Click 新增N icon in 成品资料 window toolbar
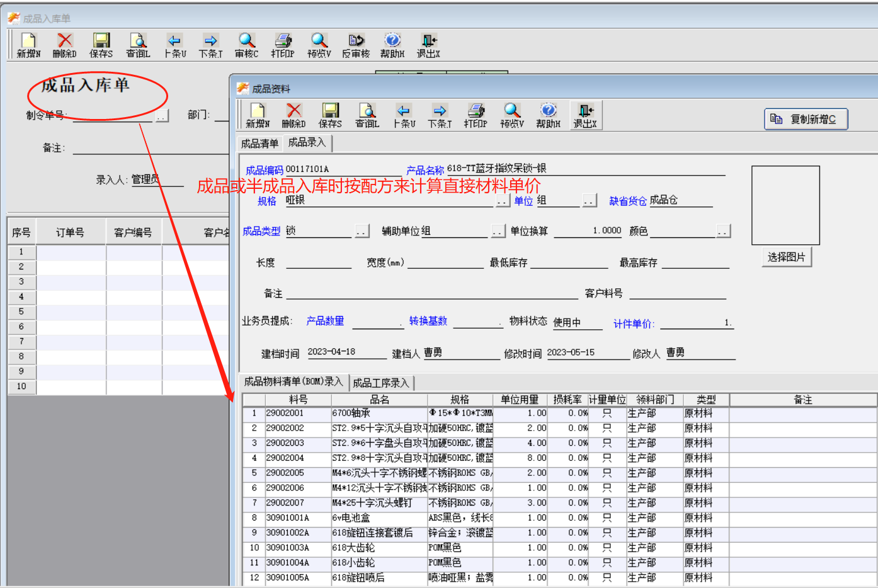The height and width of the screenshot is (588, 878). click(x=258, y=116)
